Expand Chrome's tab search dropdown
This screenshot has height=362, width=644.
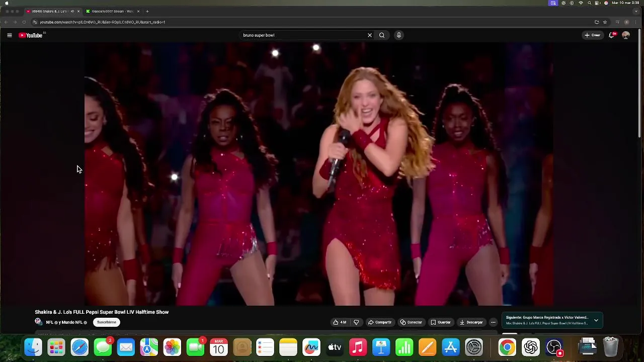point(636,11)
